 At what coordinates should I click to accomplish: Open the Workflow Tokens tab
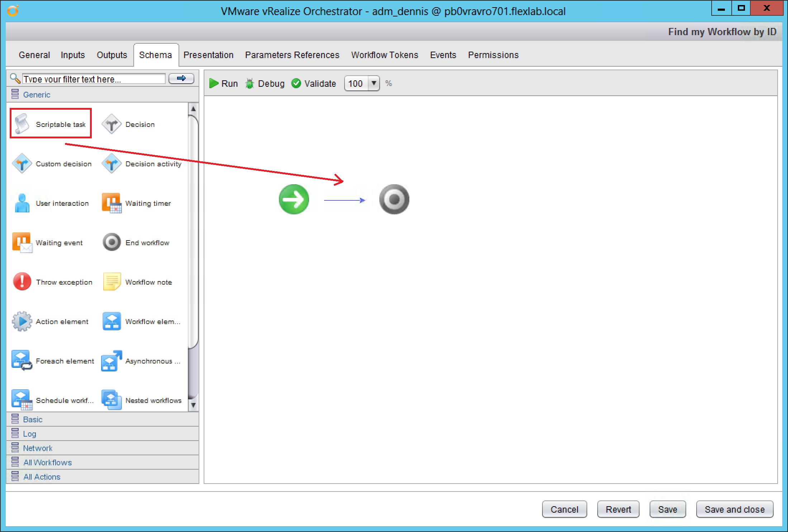(385, 55)
